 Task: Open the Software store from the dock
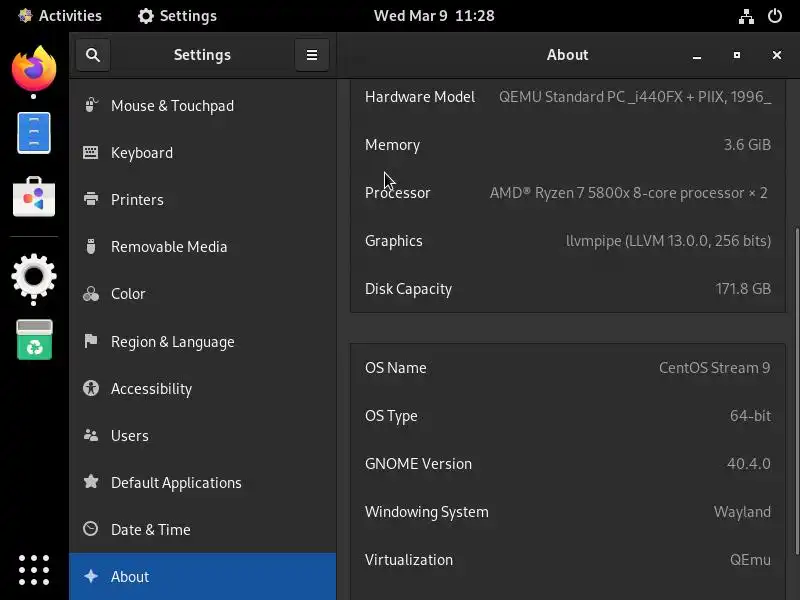click(x=34, y=197)
